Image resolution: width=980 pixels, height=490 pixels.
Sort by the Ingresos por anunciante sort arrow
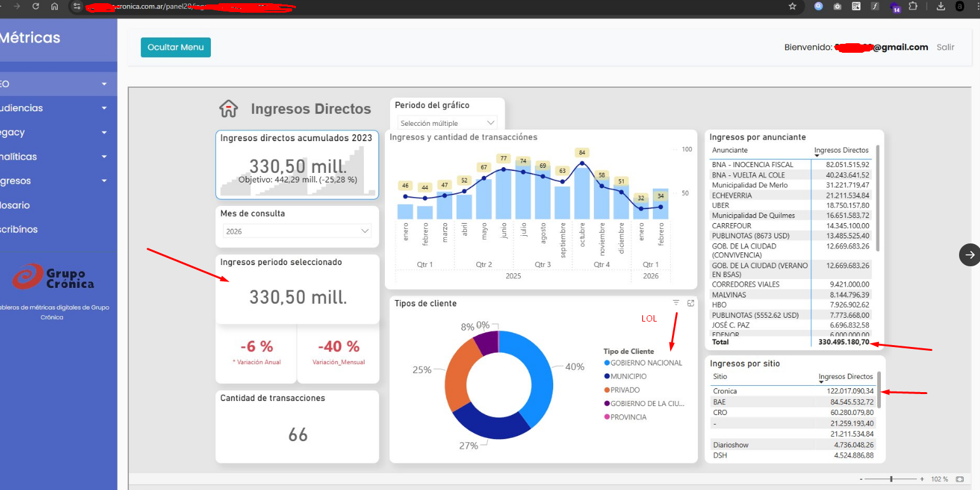tap(817, 156)
